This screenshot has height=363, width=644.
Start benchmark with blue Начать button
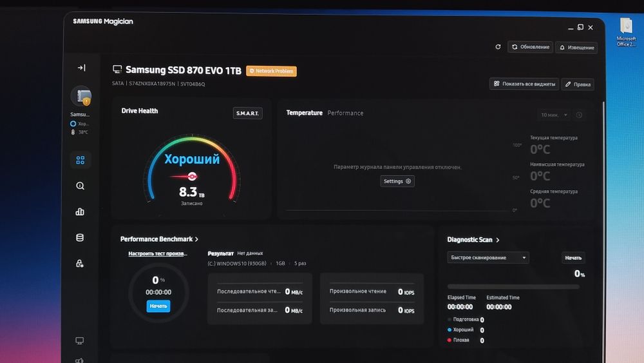[158, 306]
